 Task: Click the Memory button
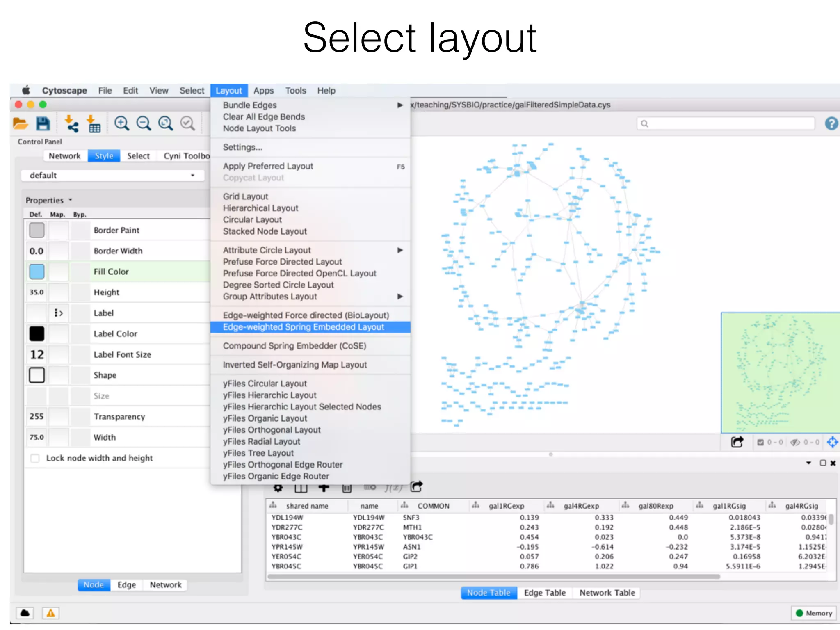[x=814, y=613]
